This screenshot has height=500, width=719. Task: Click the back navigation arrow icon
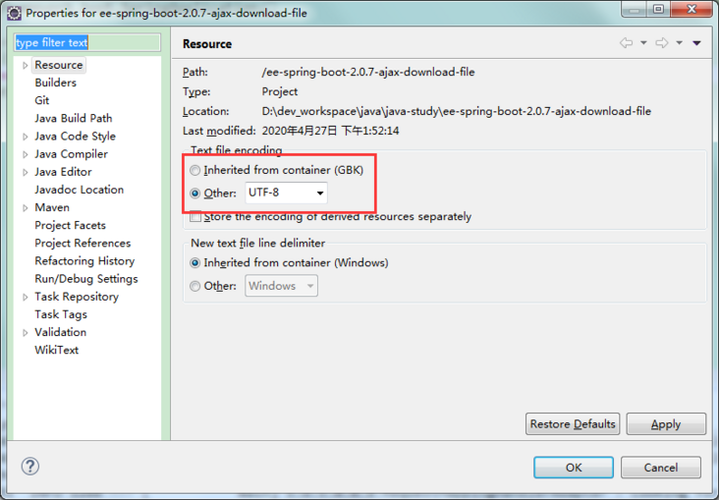pyautogui.click(x=626, y=43)
